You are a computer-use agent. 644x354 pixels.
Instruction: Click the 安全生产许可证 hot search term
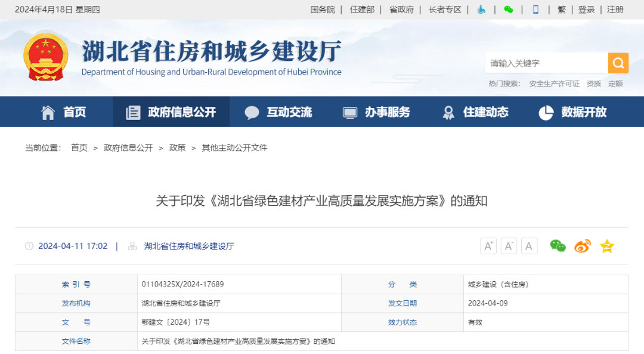554,84
